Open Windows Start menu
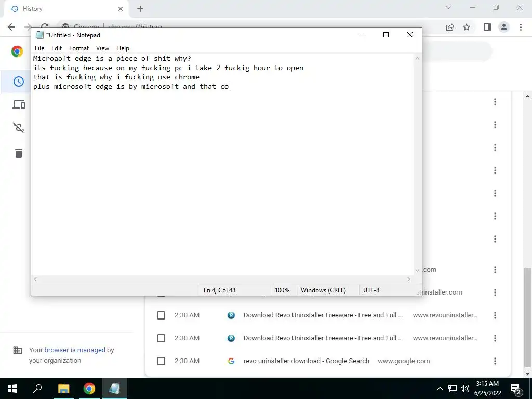This screenshot has width=532, height=399. click(12, 389)
